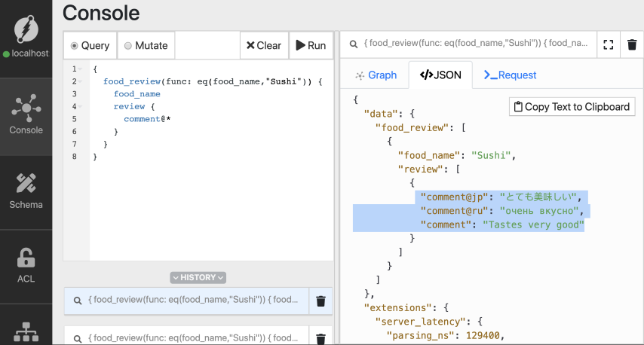The height and width of the screenshot is (345, 644).
Task: Fold the code block at line 2
Action: click(x=81, y=81)
